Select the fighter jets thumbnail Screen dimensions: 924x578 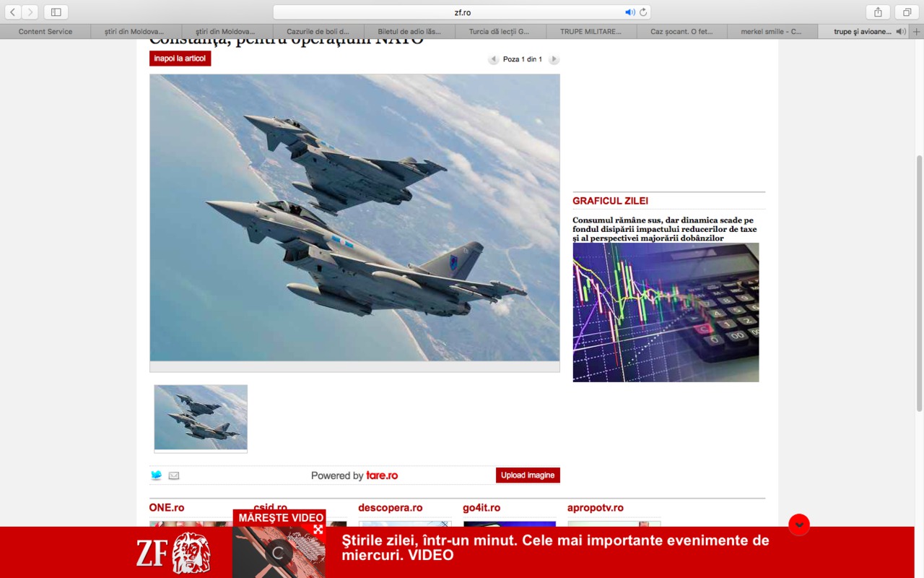click(x=201, y=418)
